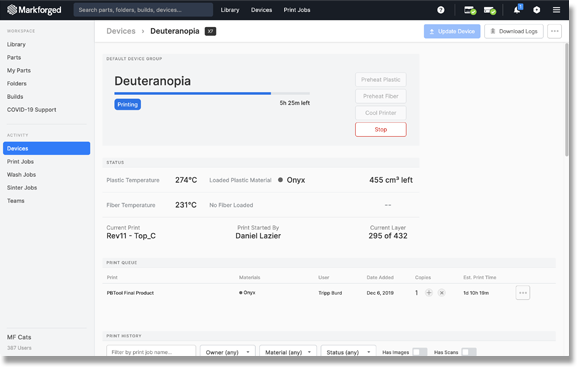The width and height of the screenshot is (577, 367).
Task: Select Parts in the sidebar
Action: 14,57
